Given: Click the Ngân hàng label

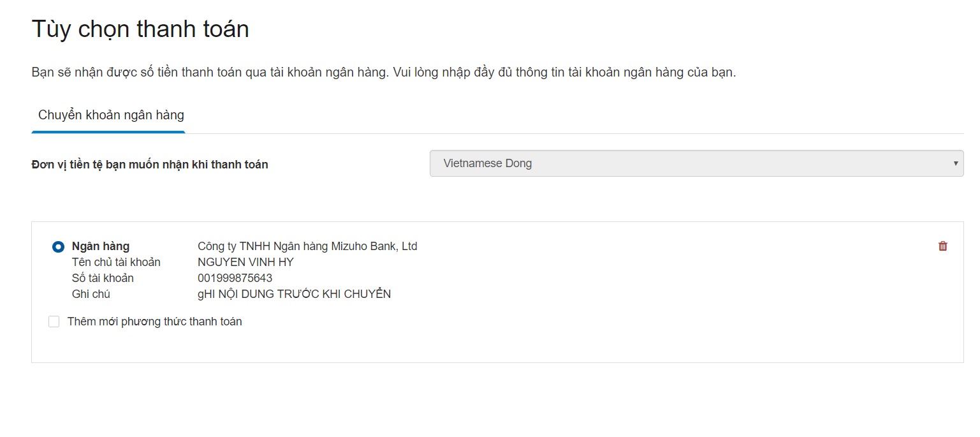Looking at the screenshot, I should click(101, 246).
